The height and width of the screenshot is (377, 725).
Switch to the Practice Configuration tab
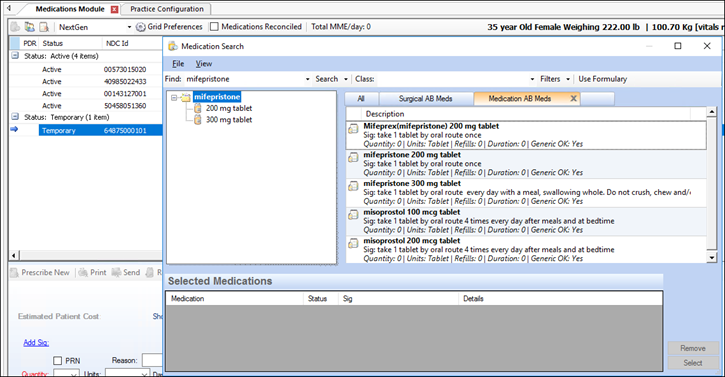pos(166,9)
